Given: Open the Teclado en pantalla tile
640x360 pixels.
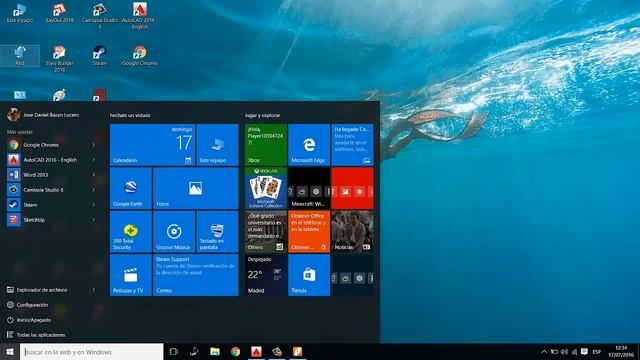Looking at the screenshot, I should [217, 232].
